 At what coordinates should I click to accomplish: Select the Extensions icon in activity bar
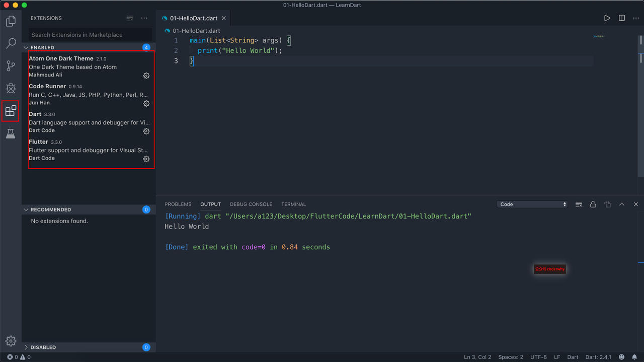(11, 111)
